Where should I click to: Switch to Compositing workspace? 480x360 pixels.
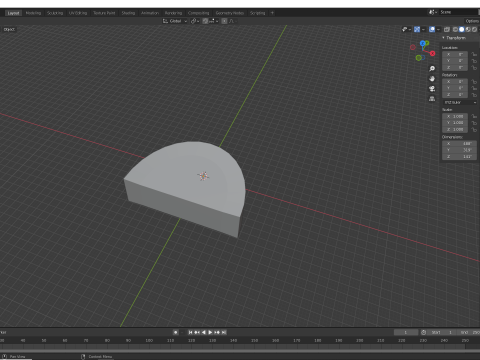coord(199,13)
